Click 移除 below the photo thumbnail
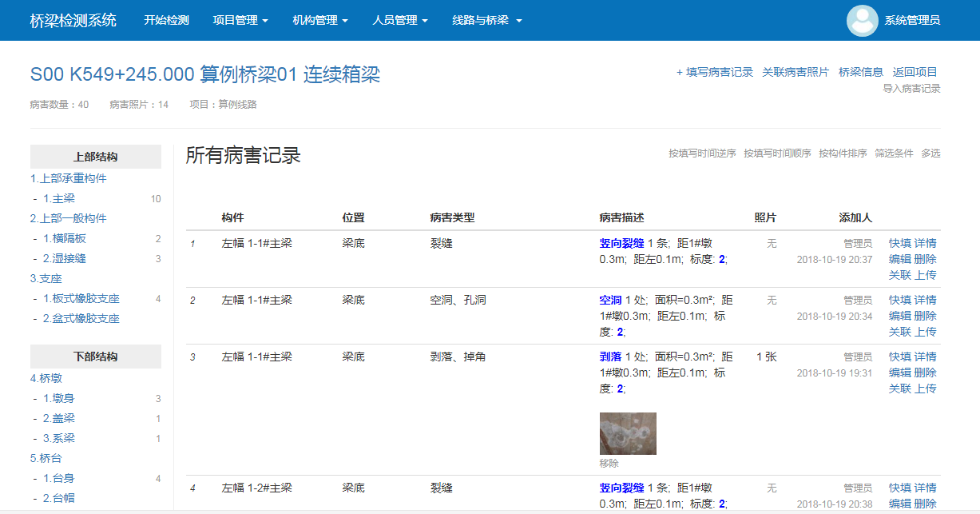The width and height of the screenshot is (980, 514). pyautogui.click(x=609, y=463)
